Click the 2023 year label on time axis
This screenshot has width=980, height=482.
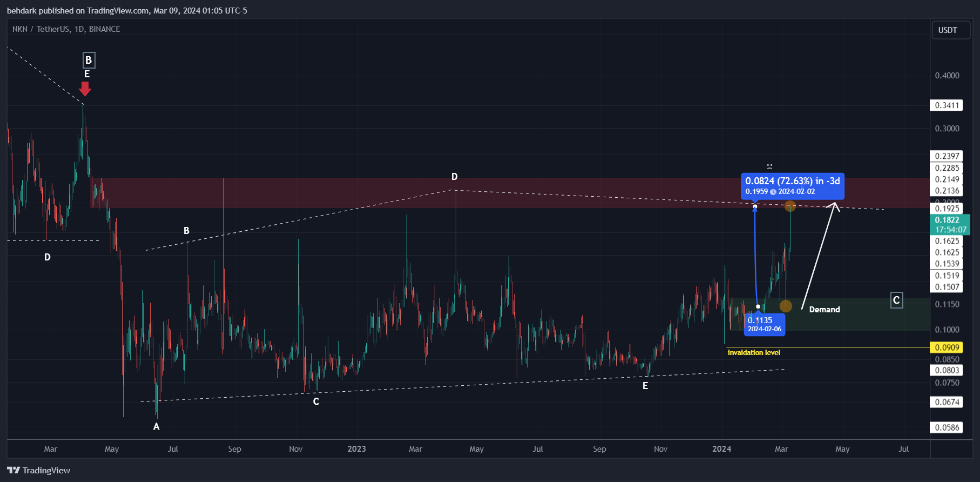356,449
